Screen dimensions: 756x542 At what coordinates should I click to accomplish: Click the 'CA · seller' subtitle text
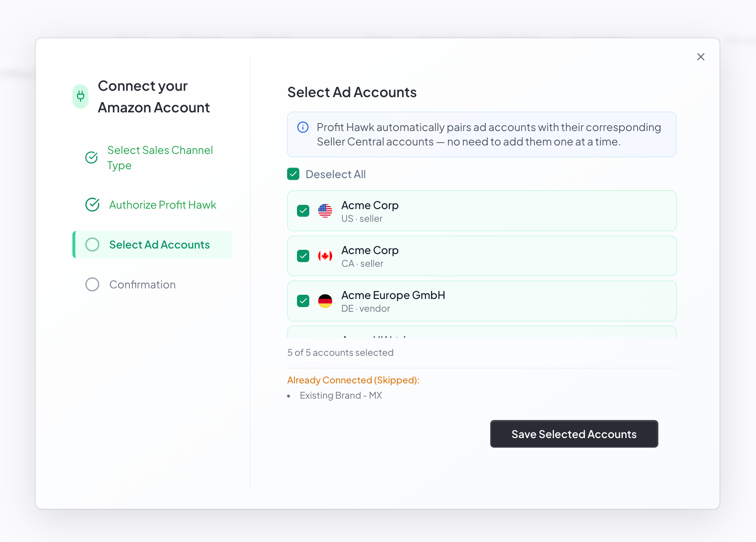362,264
